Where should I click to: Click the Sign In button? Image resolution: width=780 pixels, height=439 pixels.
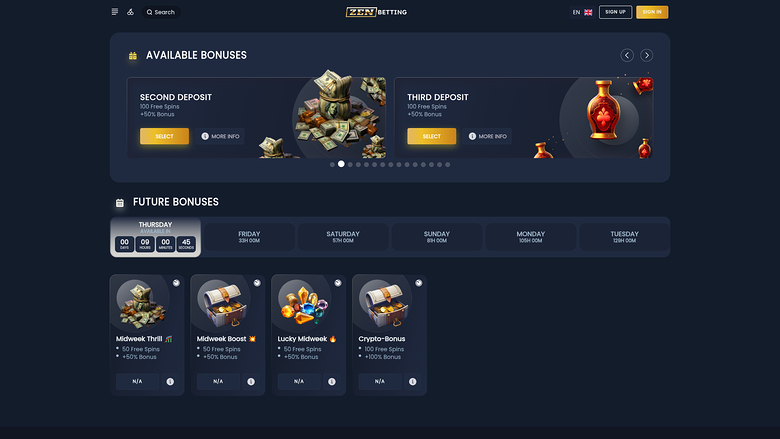(652, 12)
